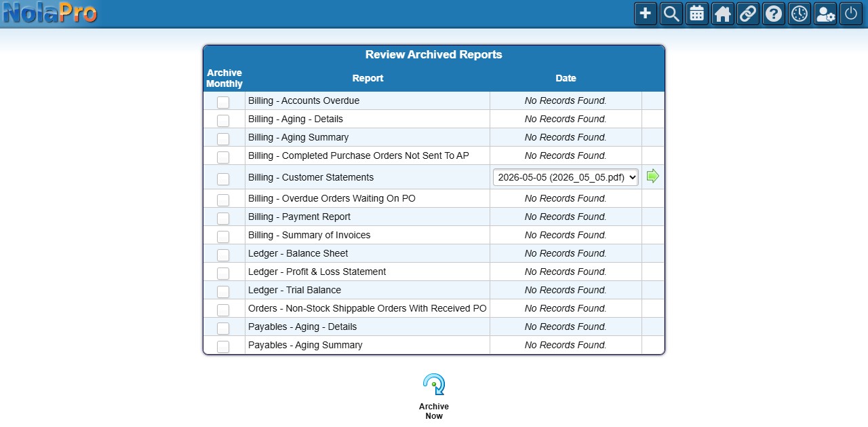Image resolution: width=868 pixels, height=427 pixels.
Task: Click the Ledger - Trial Balance report name
Action: (x=294, y=290)
